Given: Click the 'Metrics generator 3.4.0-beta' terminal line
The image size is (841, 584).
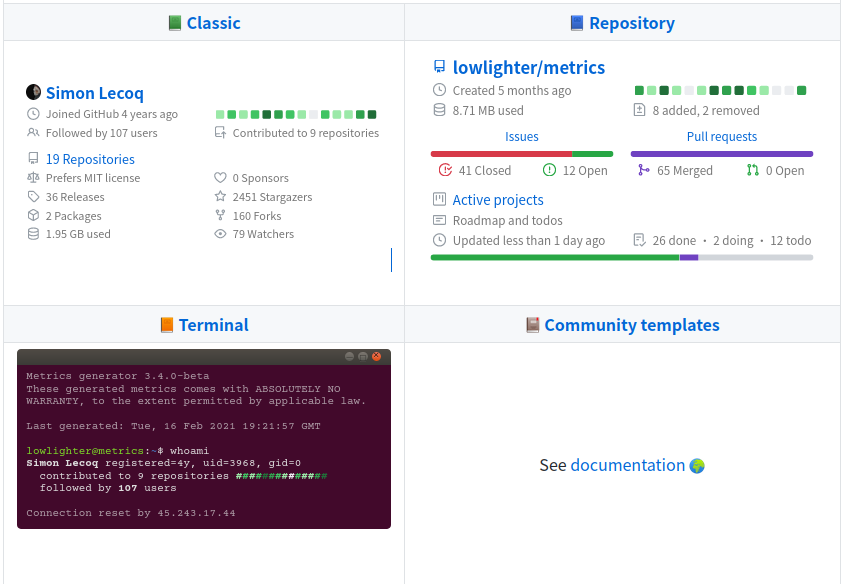Looking at the screenshot, I should 117,376.
